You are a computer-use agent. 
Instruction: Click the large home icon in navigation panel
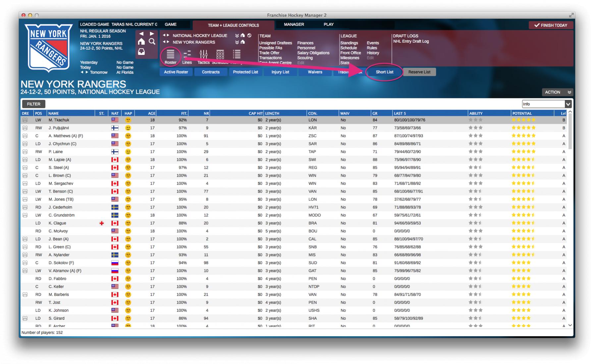point(141,41)
